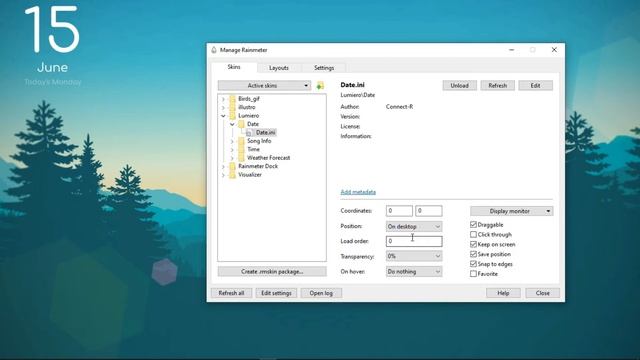Select the Birds_gif folder icon
The image size is (640, 360).
[x=233, y=99]
